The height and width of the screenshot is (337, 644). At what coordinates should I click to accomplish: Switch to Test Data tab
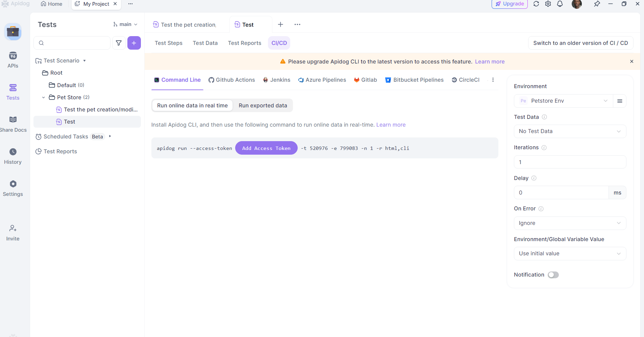[x=205, y=43]
